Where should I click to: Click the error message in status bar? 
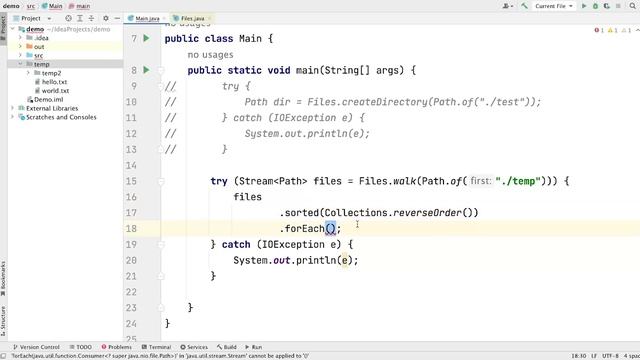tap(160, 356)
